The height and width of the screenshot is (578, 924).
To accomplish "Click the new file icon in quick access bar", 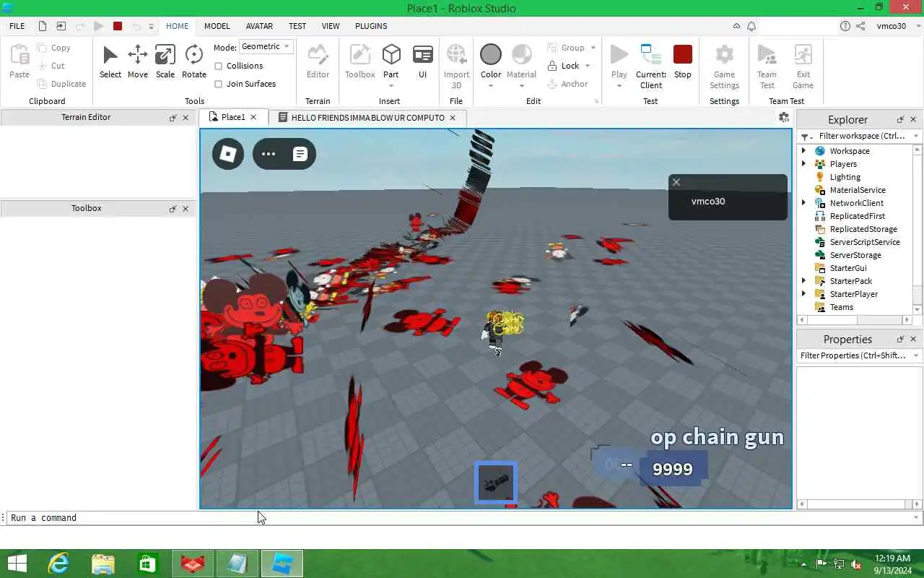I will (43, 26).
